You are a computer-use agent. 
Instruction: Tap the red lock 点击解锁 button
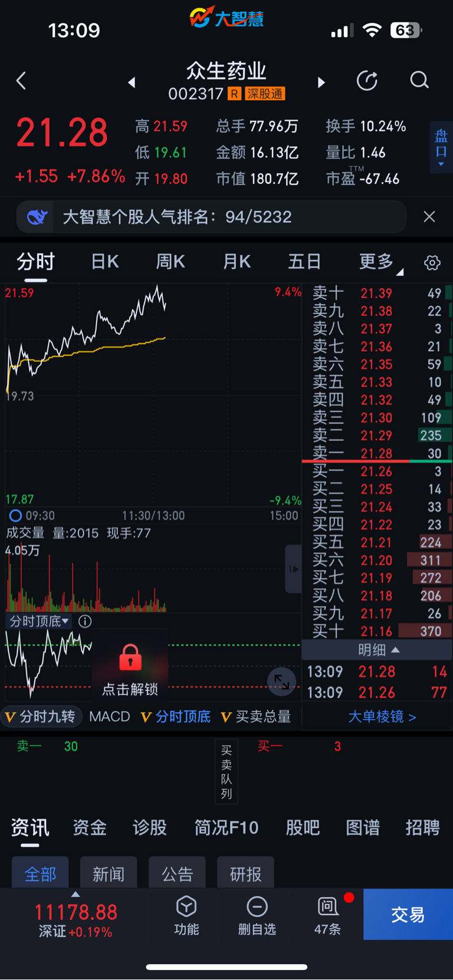click(130, 669)
